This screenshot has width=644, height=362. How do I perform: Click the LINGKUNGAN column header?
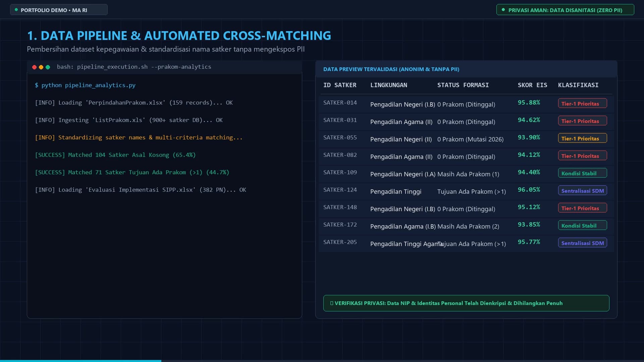(389, 85)
